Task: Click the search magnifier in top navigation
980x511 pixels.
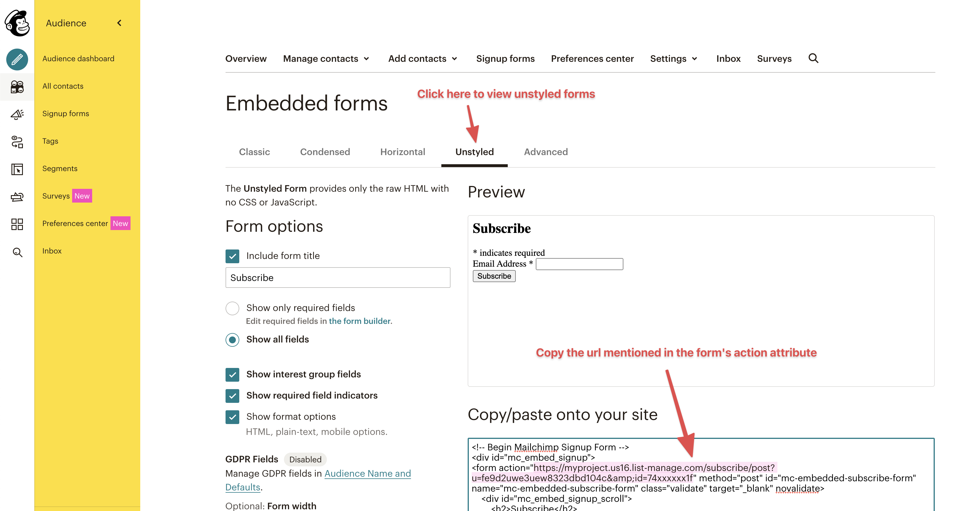Action: point(813,58)
